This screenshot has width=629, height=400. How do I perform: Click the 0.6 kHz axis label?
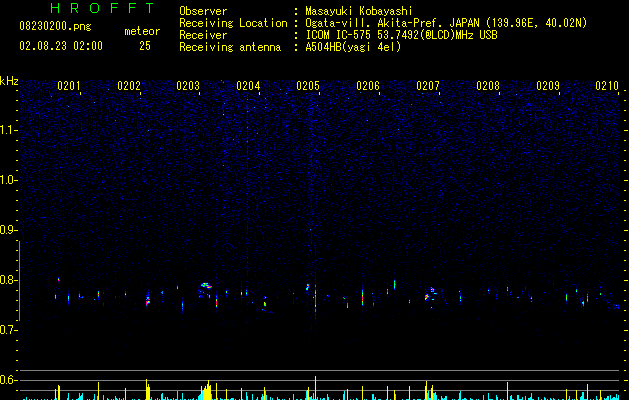(8, 380)
